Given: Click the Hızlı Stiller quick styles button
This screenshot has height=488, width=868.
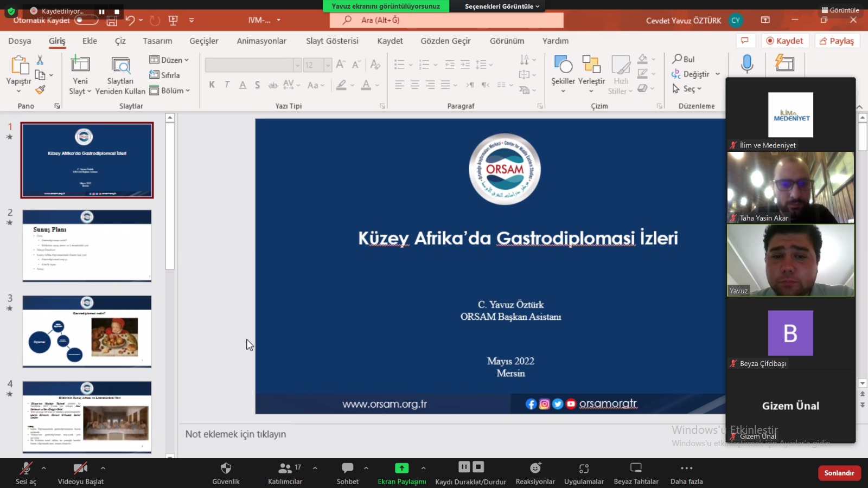Looking at the screenshot, I should click(621, 75).
